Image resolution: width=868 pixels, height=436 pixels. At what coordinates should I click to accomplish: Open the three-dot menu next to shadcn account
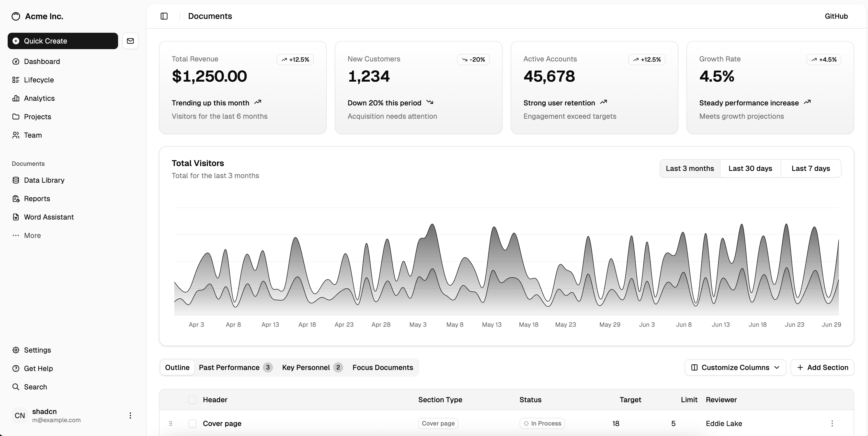[130, 416]
